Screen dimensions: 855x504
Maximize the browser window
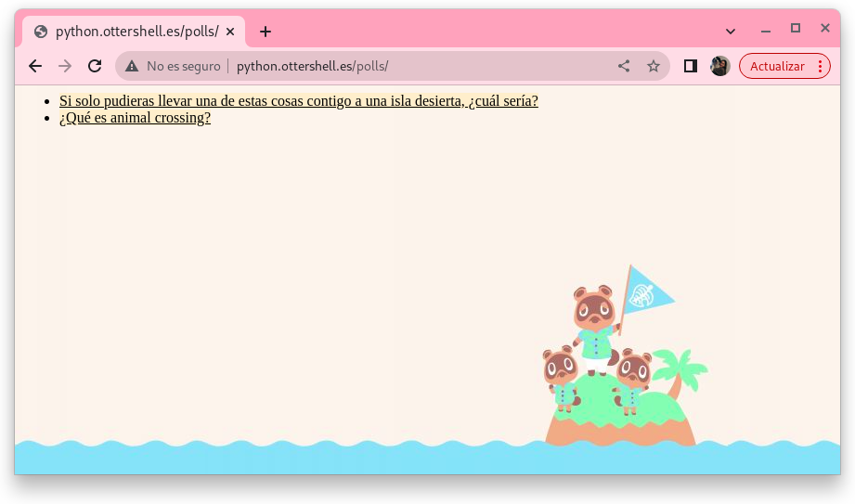coord(796,29)
